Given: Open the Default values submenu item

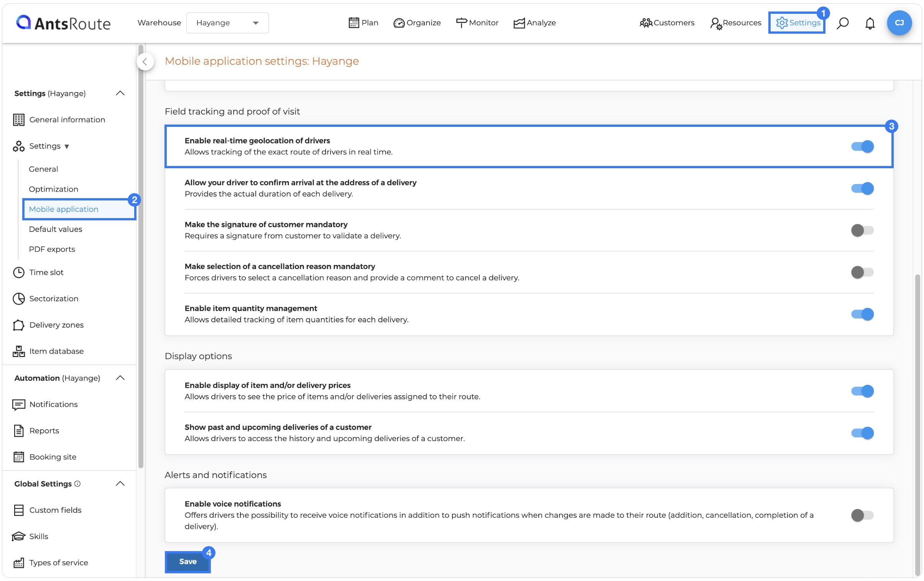Looking at the screenshot, I should click(56, 229).
